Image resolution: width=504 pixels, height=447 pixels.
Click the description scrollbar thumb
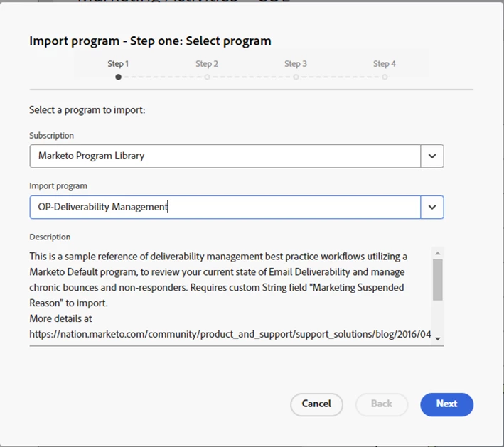[437, 280]
